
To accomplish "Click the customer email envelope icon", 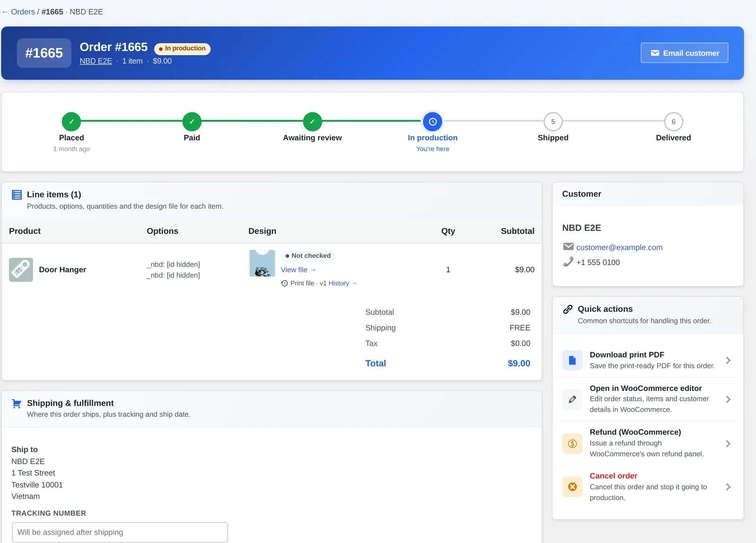I will pyautogui.click(x=568, y=246).
